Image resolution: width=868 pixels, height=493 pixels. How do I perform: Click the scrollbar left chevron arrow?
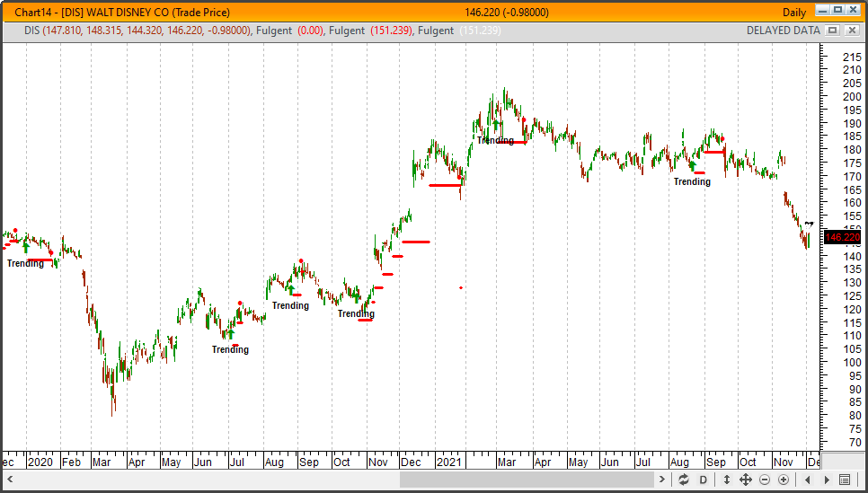pyautogui.click(x=10, y=480)
